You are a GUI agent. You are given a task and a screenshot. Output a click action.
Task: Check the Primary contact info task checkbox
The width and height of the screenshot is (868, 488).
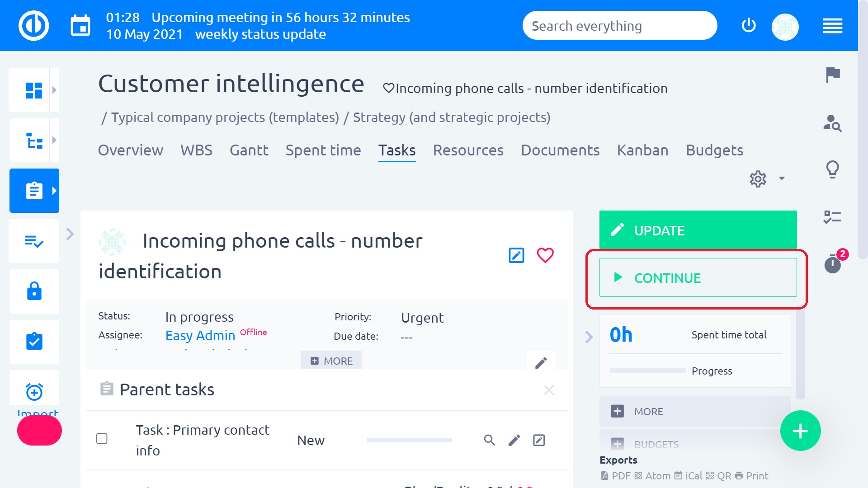[x=102, y=439]
